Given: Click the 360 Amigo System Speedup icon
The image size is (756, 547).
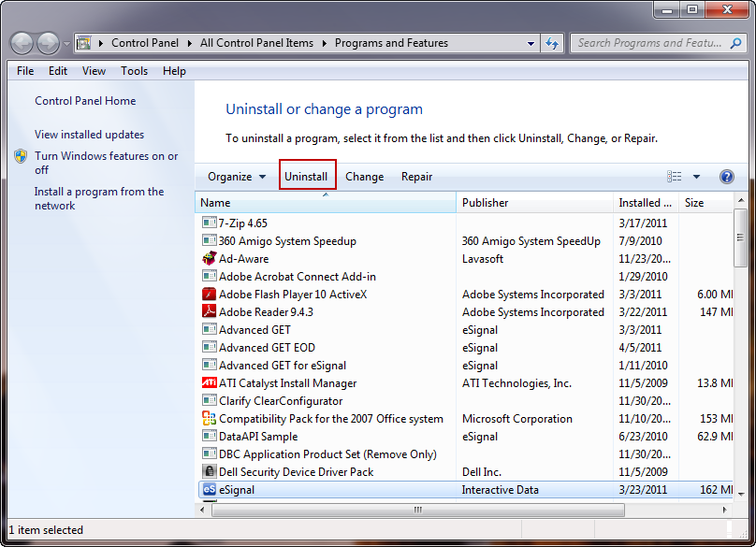Looking at the screenshot, I should [x=209, y=240].
